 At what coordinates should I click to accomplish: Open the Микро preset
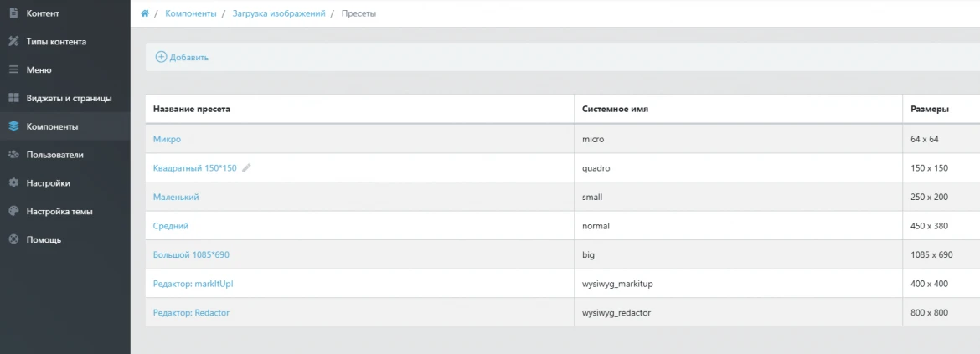point(167,139)
